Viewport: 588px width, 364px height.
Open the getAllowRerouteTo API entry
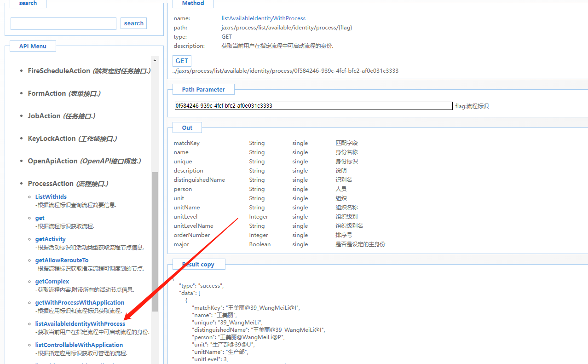coord(62,260)
